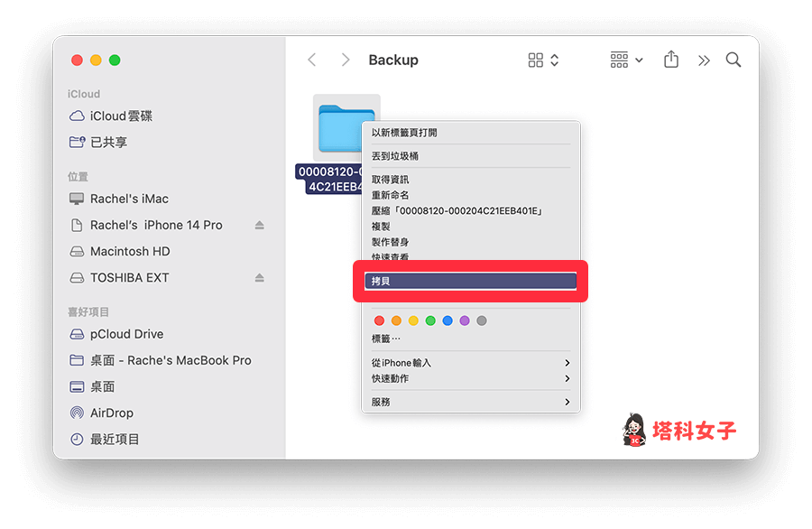This screenshot has width=812, height=529.
Task: Click the clock icon for 最近項目
Action: click(77, 440)
